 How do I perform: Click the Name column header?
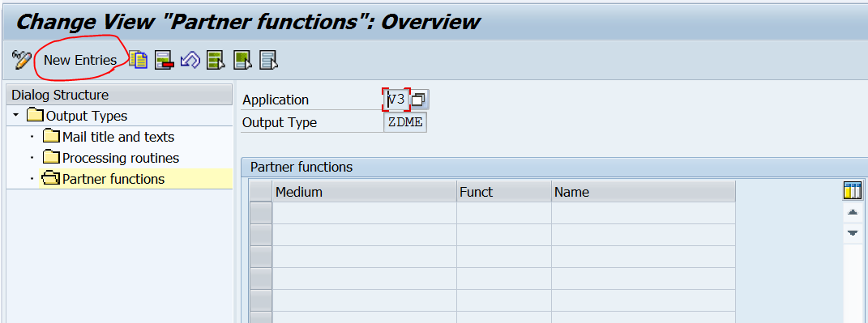644,192
